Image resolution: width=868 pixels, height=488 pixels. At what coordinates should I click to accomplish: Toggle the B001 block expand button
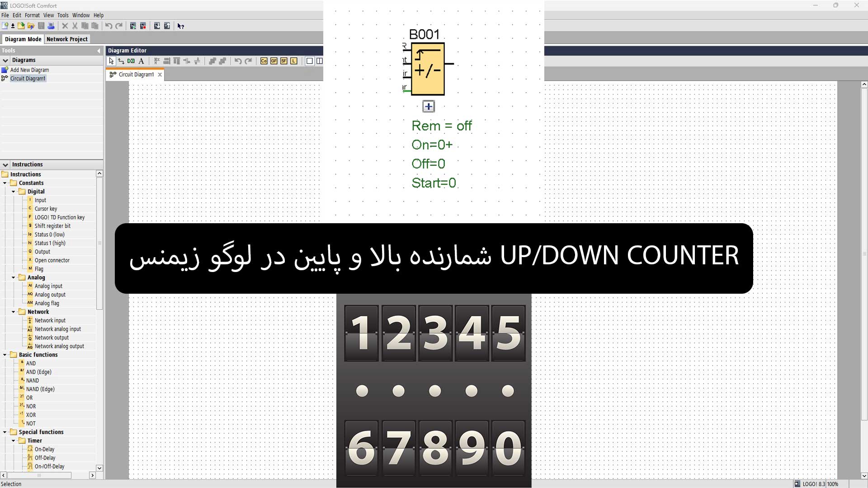click(x=427, y=105)
